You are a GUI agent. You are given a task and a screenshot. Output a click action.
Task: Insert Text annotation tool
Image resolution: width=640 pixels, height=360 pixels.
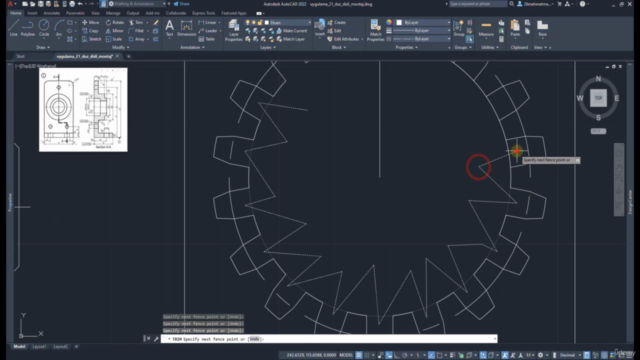coord(169,28)
